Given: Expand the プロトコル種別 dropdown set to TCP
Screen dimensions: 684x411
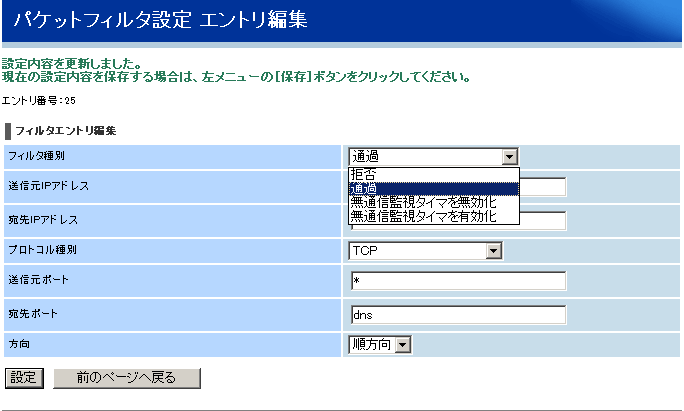Looking at the screenshot, I should point(425,250).
